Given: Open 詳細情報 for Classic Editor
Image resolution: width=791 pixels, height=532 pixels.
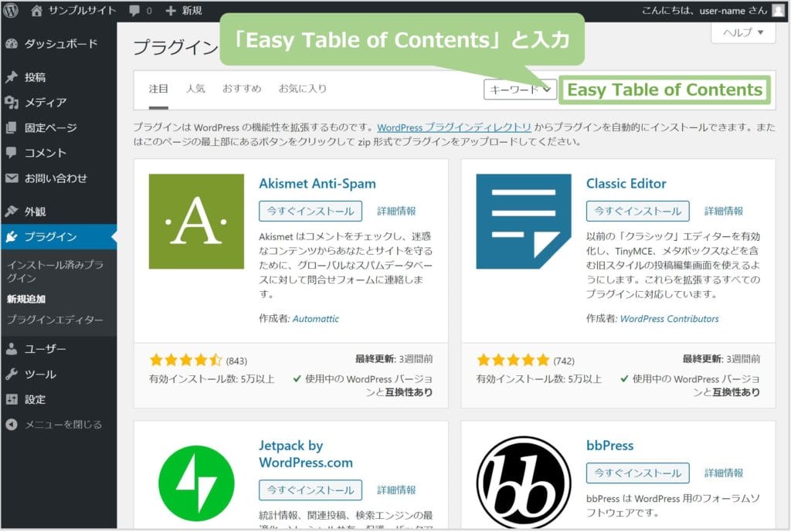Looking at the screenshot, I should coord(724,211).
